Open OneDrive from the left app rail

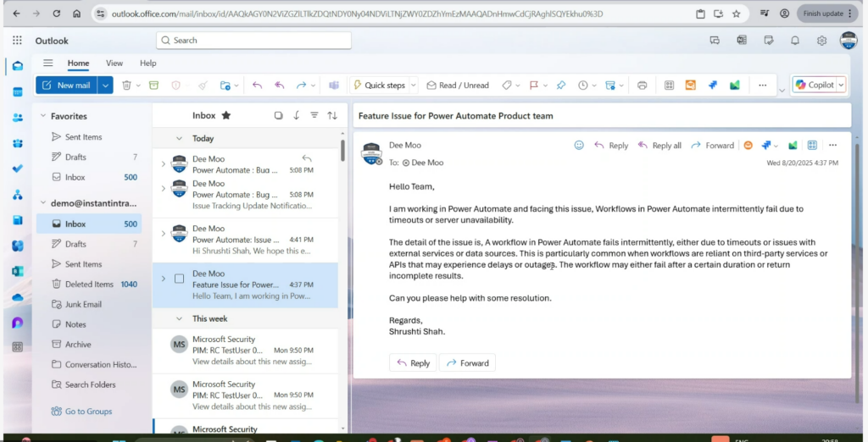18,297
